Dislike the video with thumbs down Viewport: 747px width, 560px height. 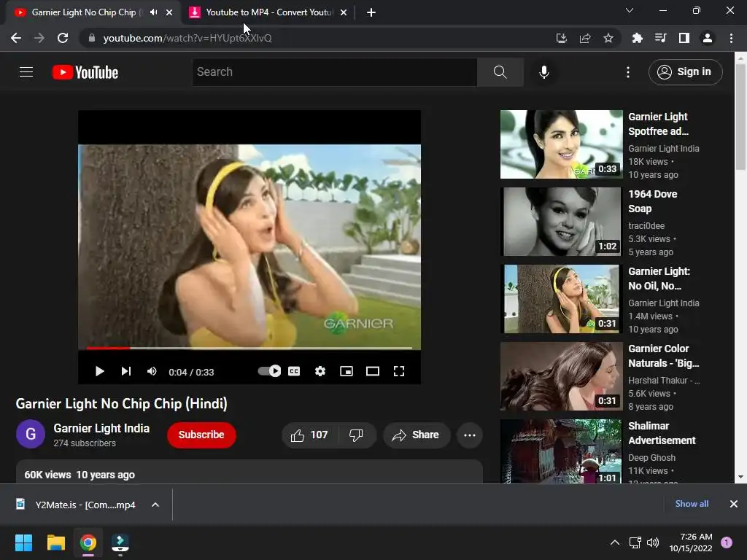tap(356, 435)
